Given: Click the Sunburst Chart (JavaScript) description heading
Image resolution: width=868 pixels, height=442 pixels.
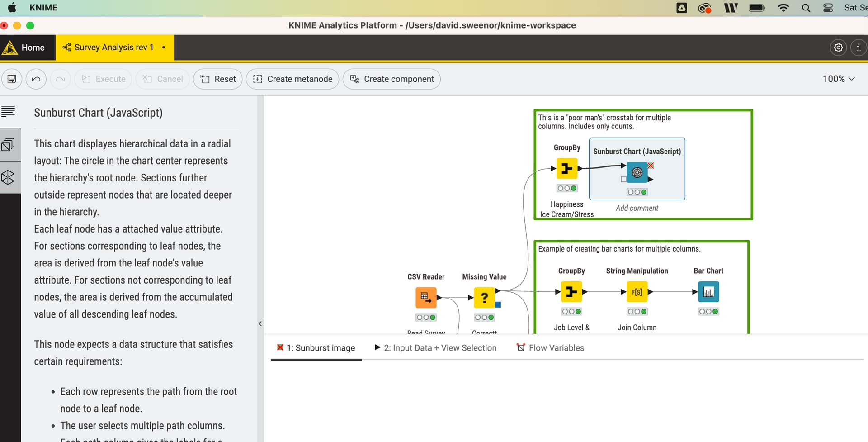Looking at the screenshot, I should [98, 112].
